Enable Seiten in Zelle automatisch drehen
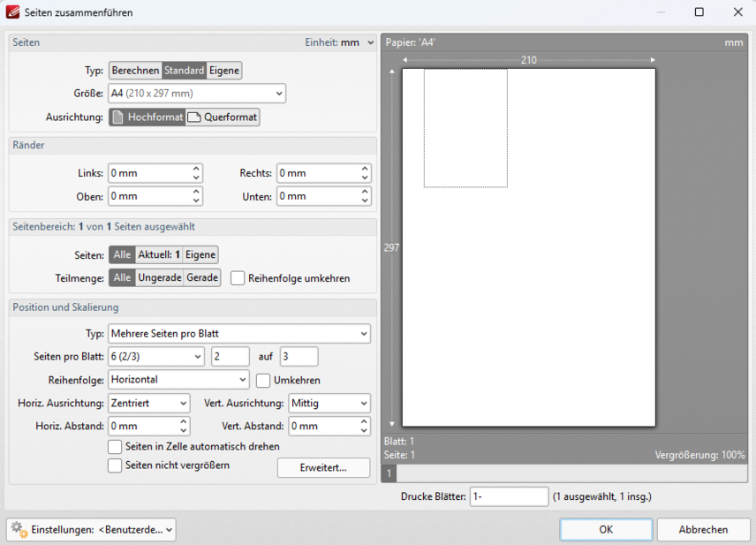The image size is (756, 545). (x=115, y=447)
